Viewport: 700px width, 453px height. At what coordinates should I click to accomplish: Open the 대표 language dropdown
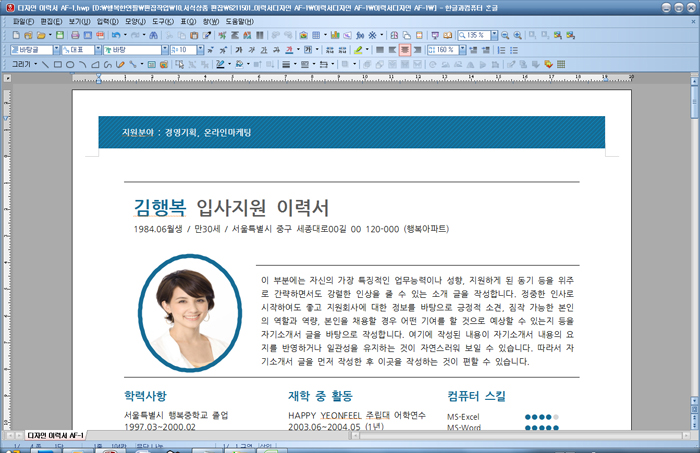pos(98,50)
